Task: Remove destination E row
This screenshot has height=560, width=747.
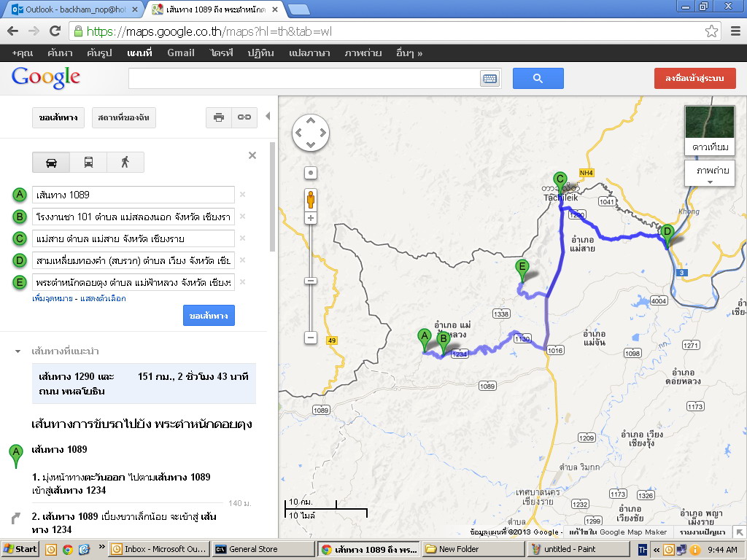Action: [x=242, y=282]
